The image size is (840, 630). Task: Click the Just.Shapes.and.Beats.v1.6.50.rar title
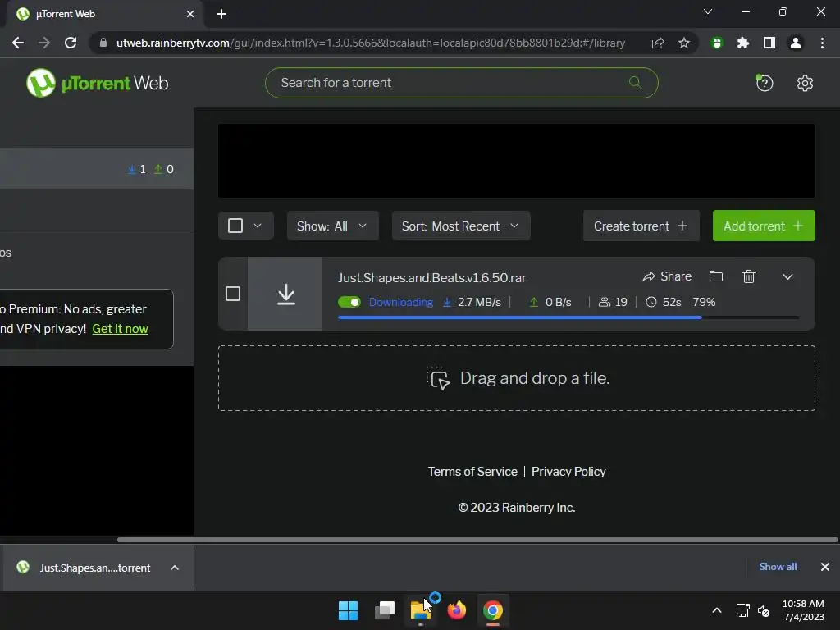point(431,277)
